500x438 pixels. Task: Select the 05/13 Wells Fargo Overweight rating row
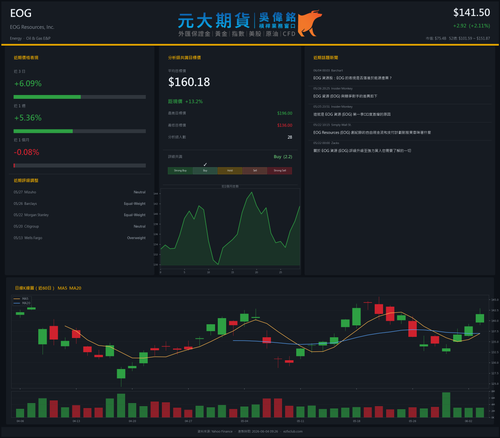80,238
